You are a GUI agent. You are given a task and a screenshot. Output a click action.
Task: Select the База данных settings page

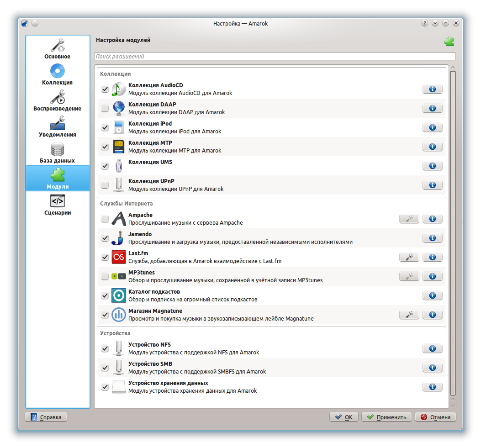(58, 153)
